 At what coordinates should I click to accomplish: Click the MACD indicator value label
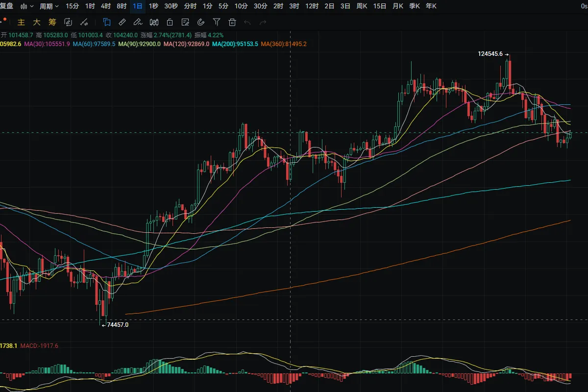pos(39,346)
